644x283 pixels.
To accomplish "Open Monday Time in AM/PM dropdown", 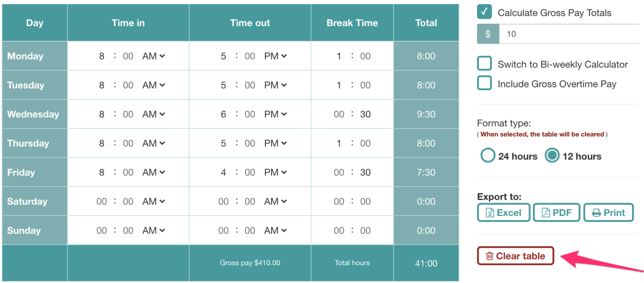I will pos(153,56).
